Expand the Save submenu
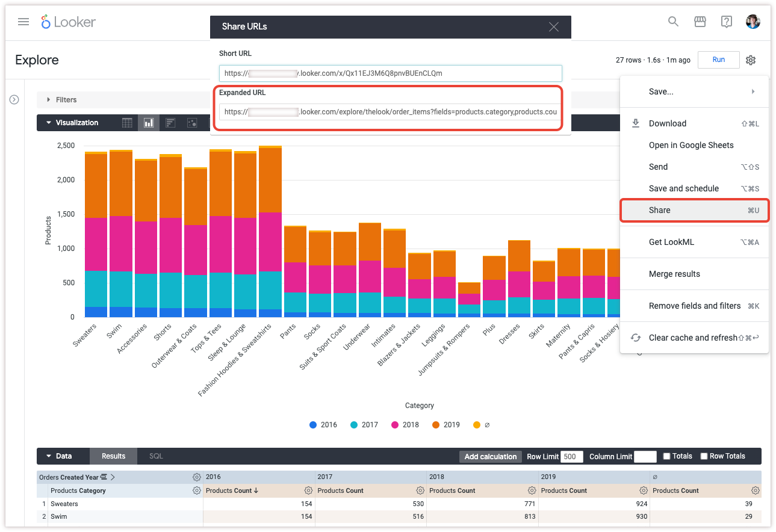 694,91
